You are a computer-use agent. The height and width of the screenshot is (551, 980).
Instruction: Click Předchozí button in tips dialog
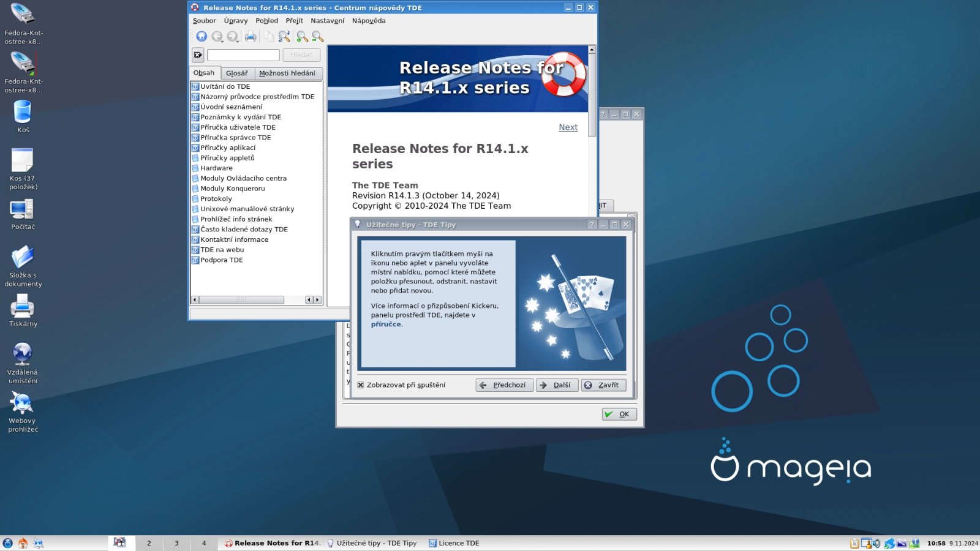pyautogui.click(x=504, y=385)
